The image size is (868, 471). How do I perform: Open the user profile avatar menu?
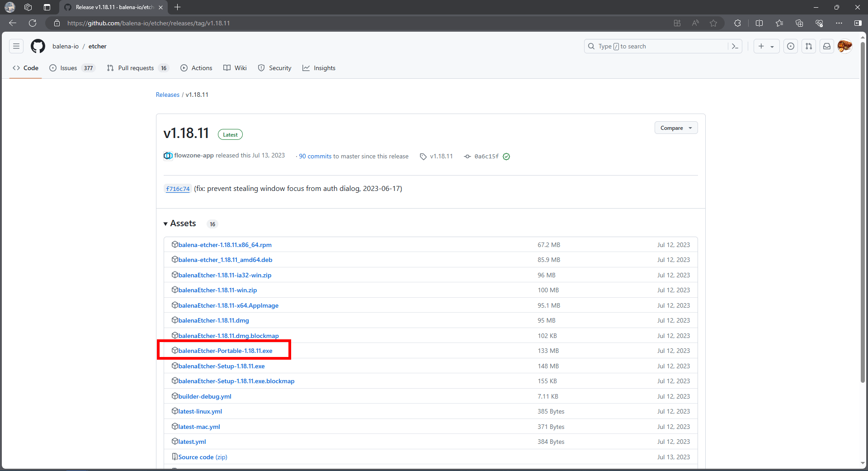(x=845, y=46)
